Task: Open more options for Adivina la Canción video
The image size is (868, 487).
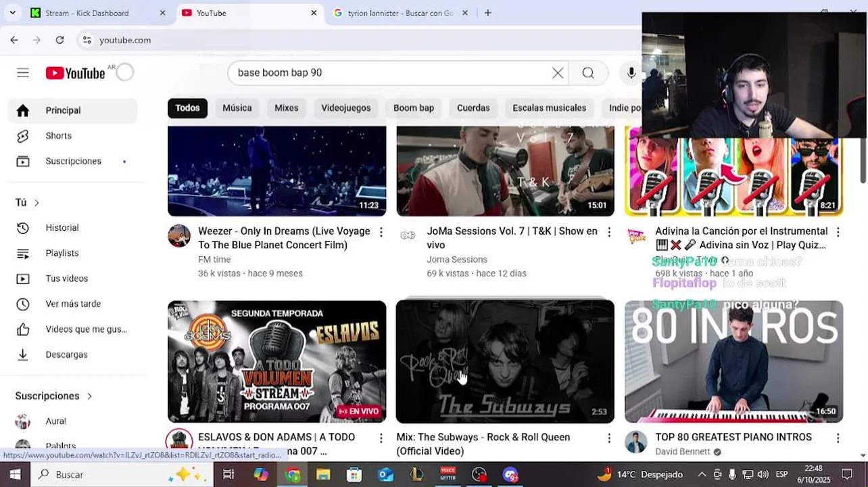Action: pyautogui.click(x=838, y=232)
